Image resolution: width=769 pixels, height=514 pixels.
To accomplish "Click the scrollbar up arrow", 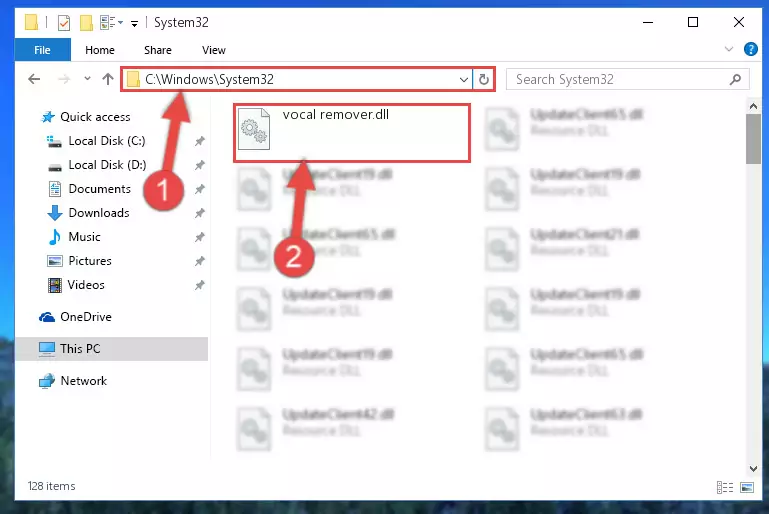I will click(x=753, y=106).
